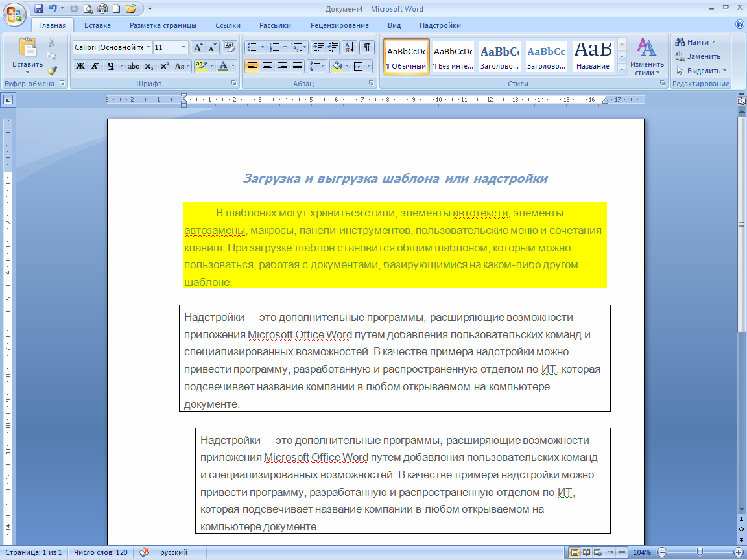Open the tab selector on the ruler corner

click(8, 100)
